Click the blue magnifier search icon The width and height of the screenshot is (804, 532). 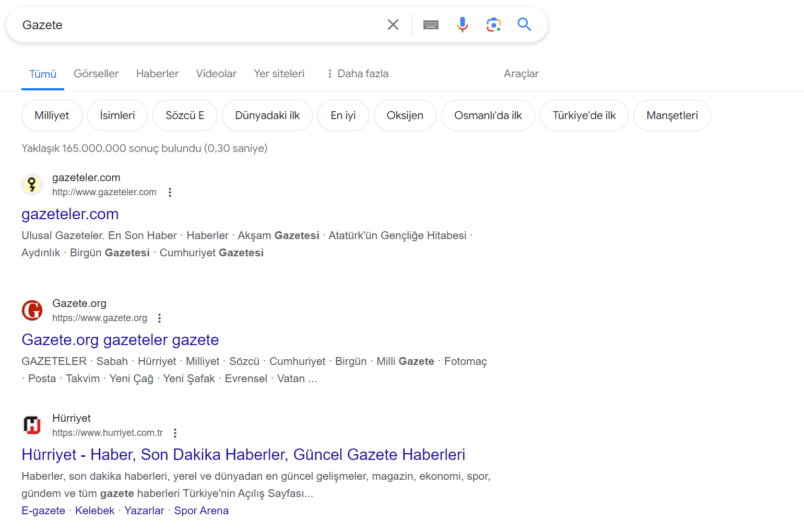click(524, 25)
